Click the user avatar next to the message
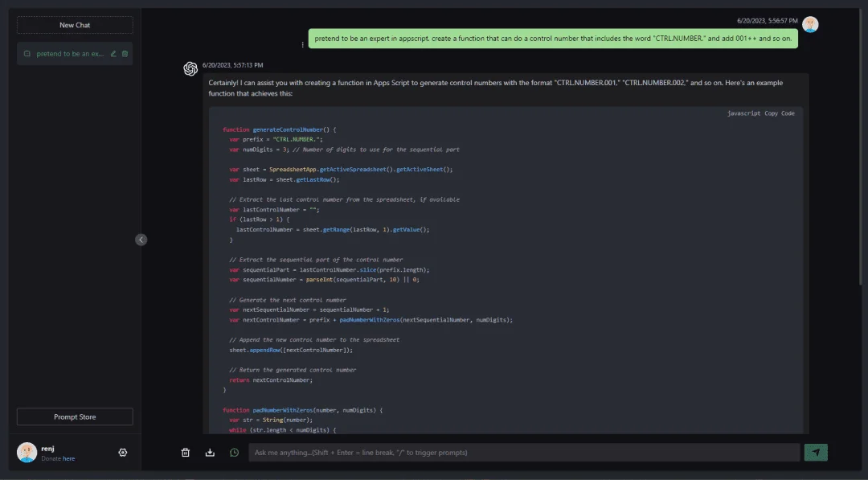This screenshot has width=868, height=480. [x=810, y=24]
